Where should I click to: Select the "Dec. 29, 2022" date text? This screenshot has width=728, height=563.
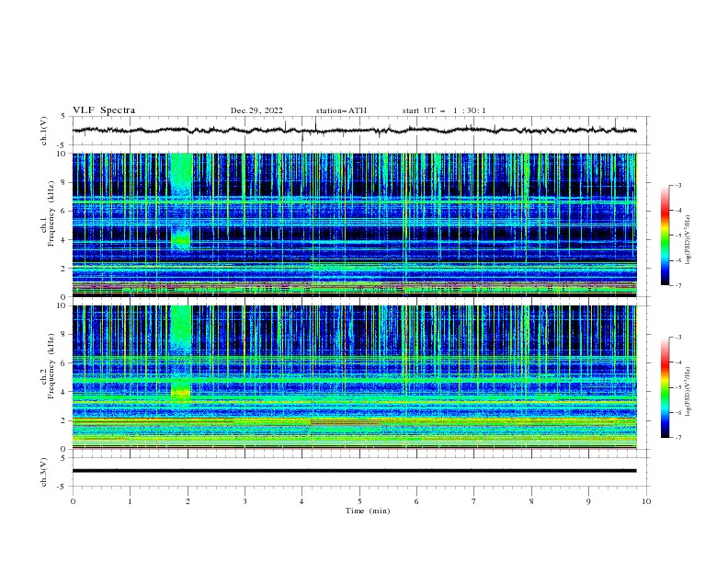(x=256, y=110)
